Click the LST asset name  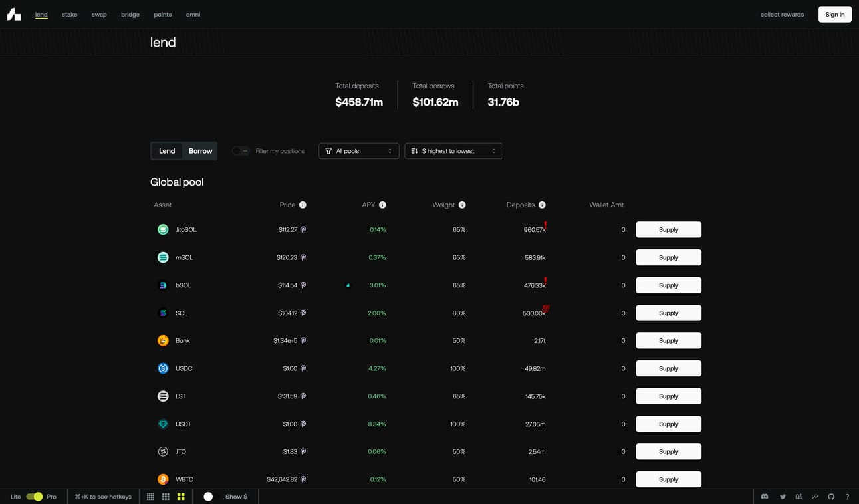point(181,396)
